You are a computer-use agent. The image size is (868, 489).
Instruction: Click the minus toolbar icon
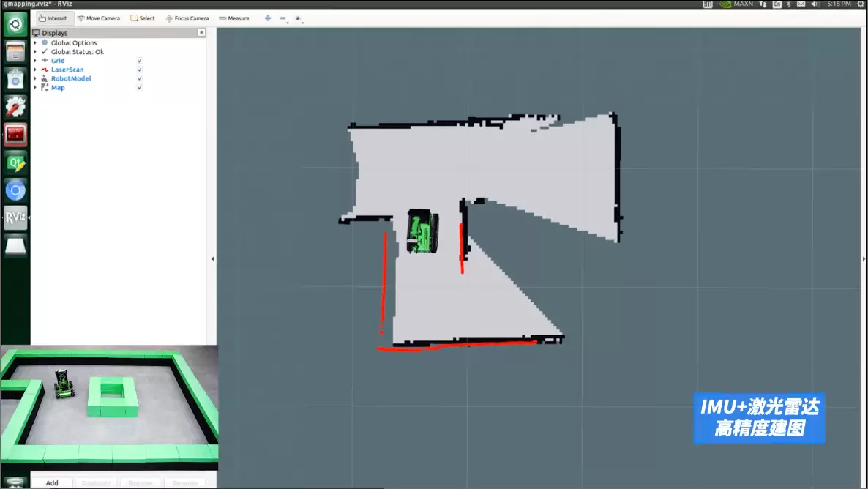click(x=283, y=18)
